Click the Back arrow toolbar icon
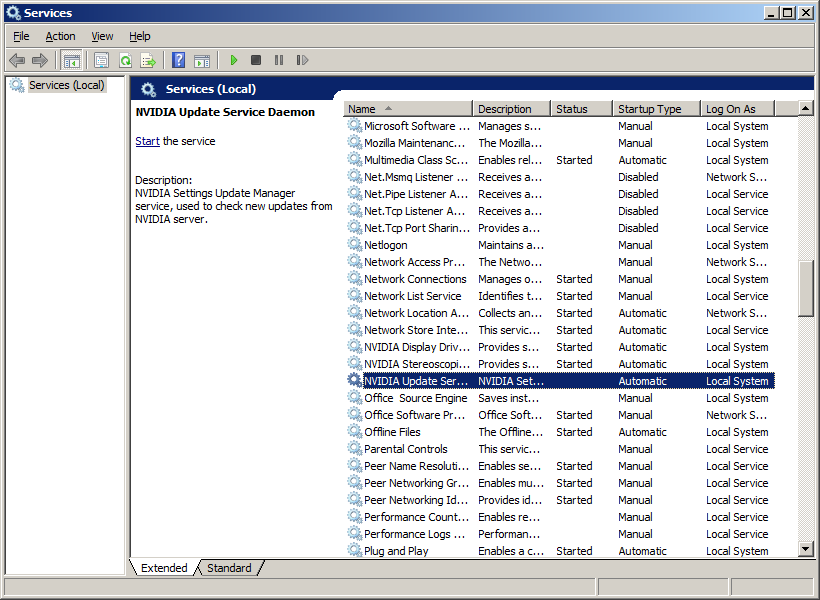Image resolution: width=820 pixels, height=600 pixels. [x=17, y=61]
